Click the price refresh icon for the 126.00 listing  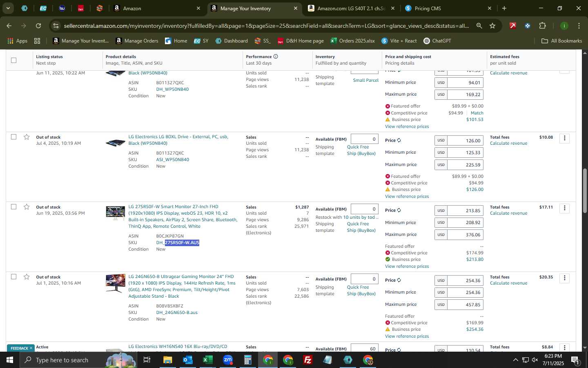coord(399,140)
